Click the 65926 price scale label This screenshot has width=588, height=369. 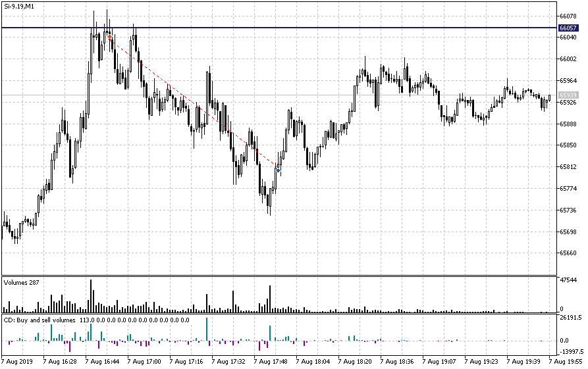pos(568,102)
